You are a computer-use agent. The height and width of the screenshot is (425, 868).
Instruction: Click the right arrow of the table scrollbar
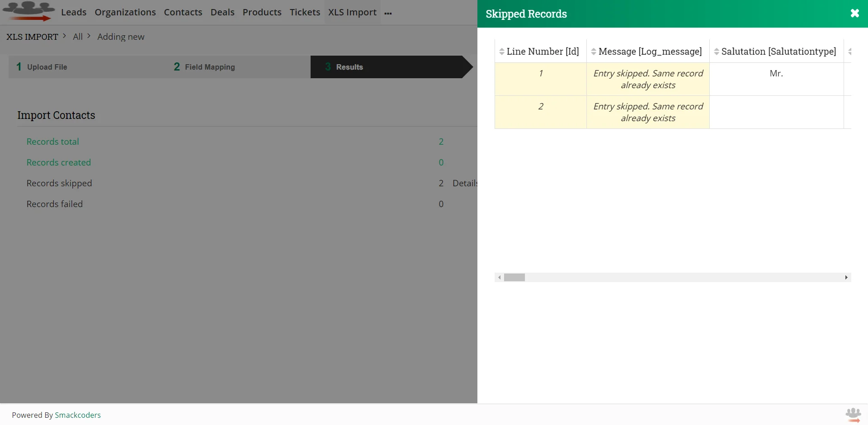(846, 277)
